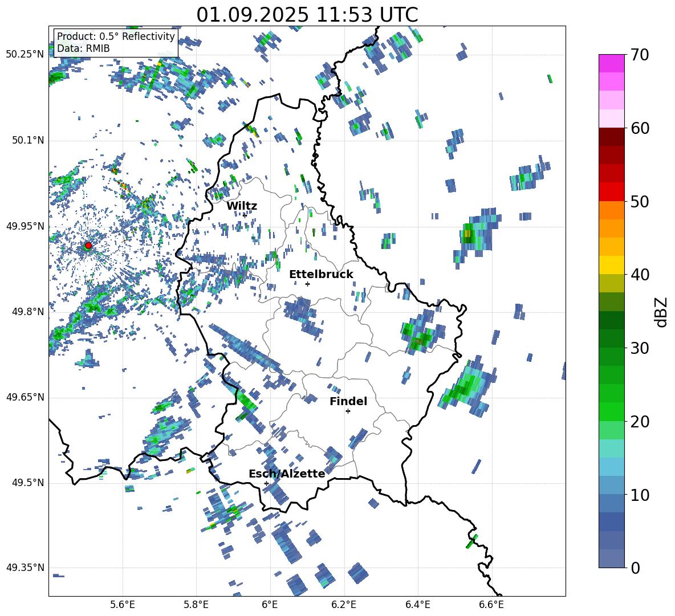The image size is (675, 616).
Task: Click the 10 value on the colorbar
Action: (640, 495)
